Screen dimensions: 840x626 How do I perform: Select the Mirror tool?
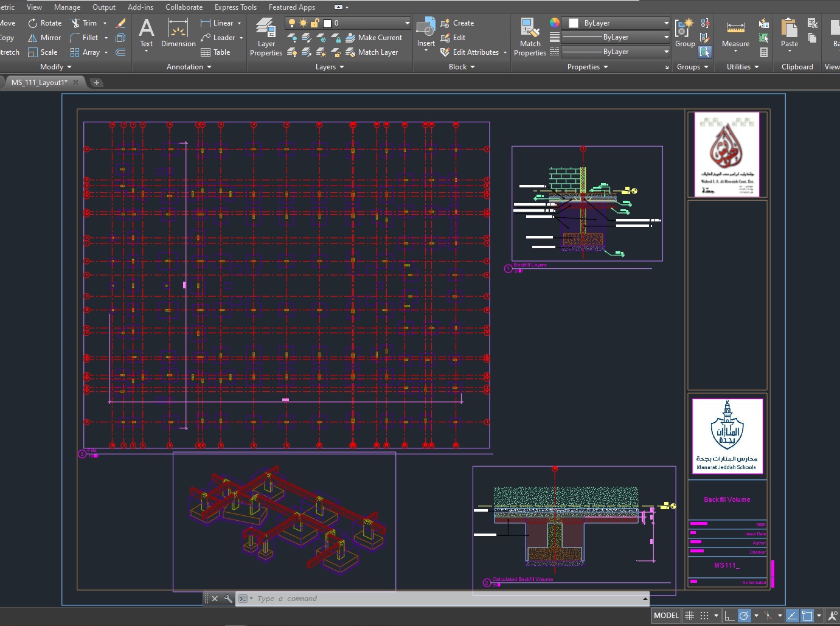point(44,38)
